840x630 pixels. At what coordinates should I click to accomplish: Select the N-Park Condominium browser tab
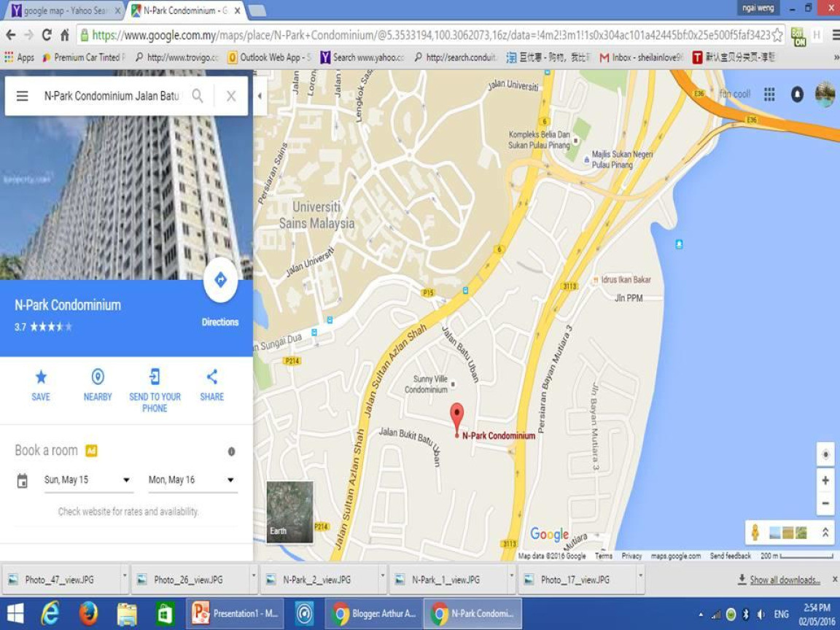186,10
